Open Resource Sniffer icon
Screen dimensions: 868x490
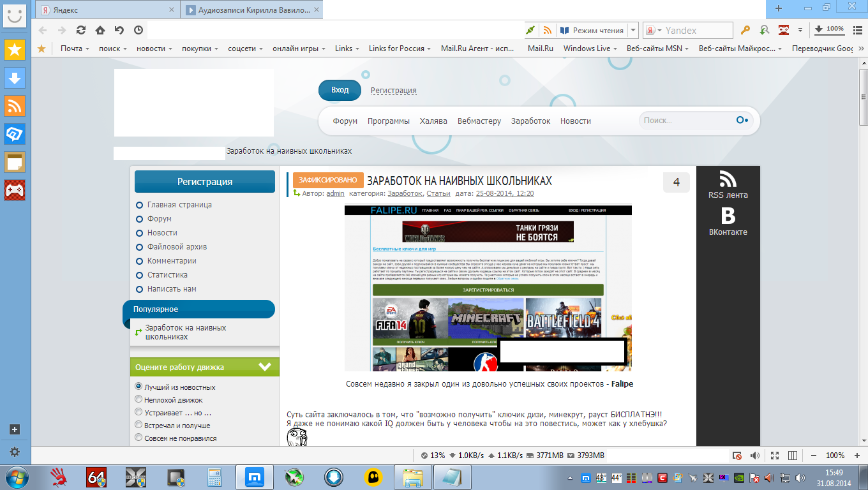pyautogui.click(x=764, y=30)
